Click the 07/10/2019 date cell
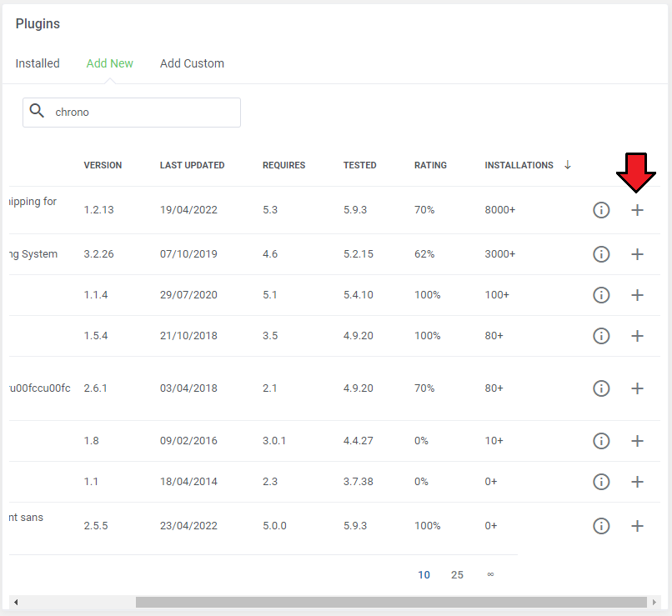Screen dimensions: 672x616 coord(188,254)
